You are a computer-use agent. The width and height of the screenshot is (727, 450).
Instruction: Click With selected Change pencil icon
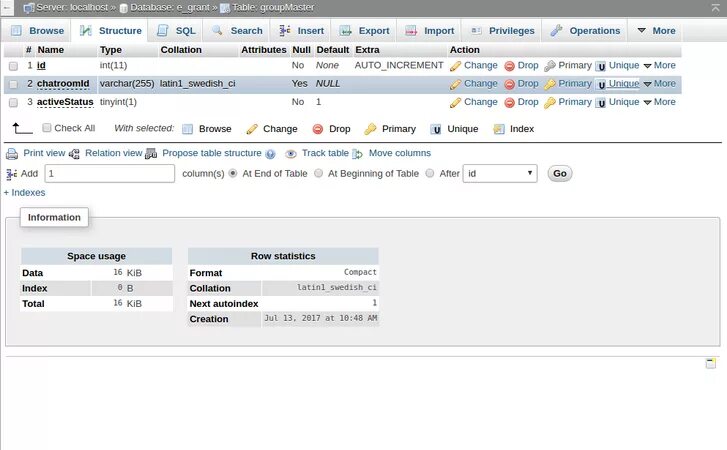pos(252,129)
